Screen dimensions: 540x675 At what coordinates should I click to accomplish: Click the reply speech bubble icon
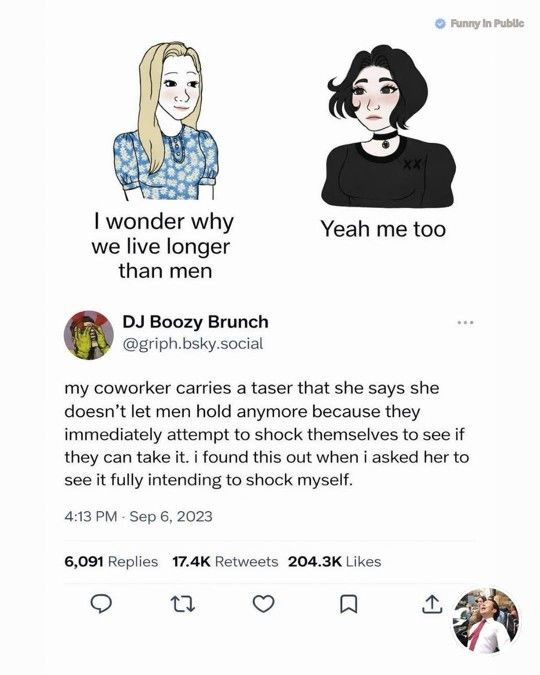pos(101,604)
